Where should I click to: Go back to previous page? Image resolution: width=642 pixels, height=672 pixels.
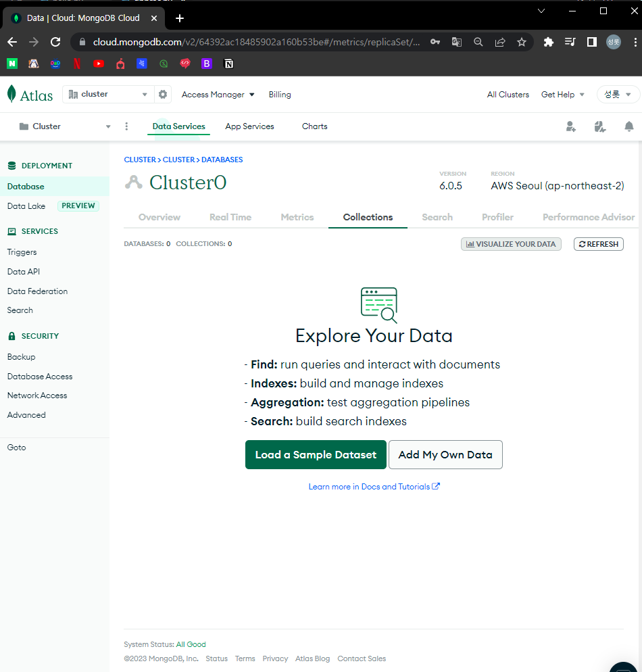pos(12,42)
